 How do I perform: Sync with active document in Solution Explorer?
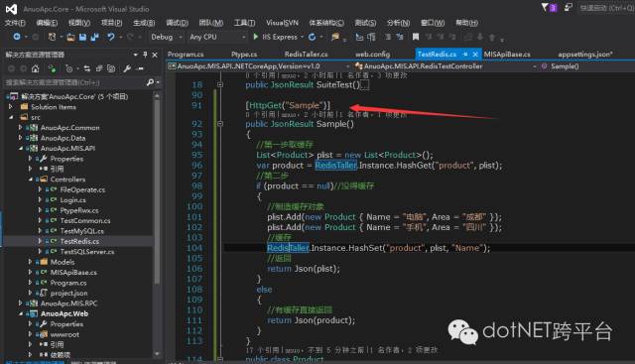[x=86, y=68]
